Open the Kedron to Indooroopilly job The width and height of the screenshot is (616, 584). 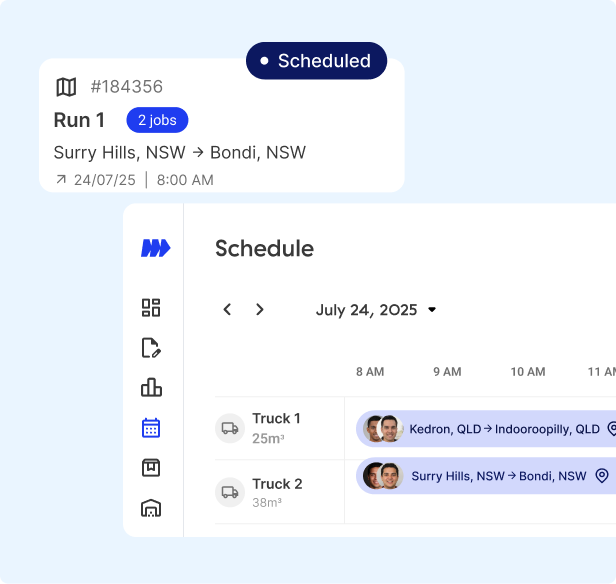coord(504,429)
